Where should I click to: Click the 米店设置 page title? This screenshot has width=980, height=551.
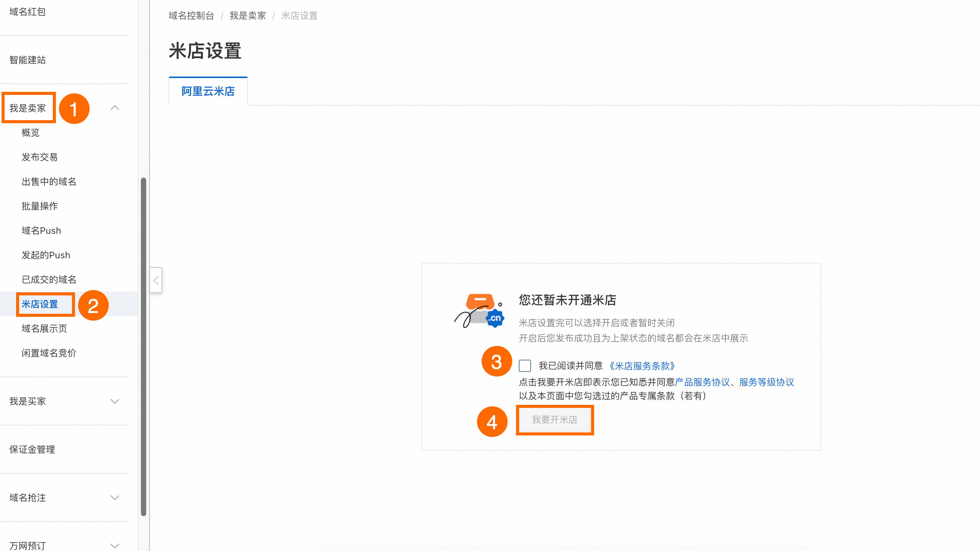point(205,51)
